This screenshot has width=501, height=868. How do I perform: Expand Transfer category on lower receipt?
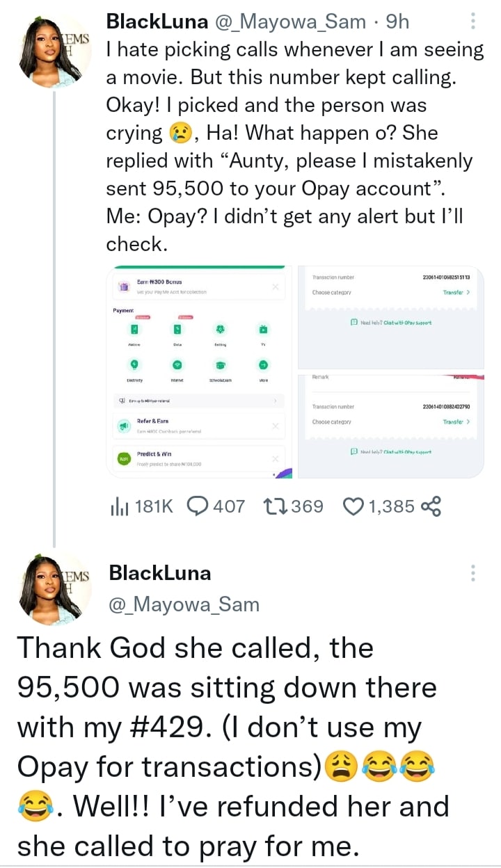click(456, 422)
